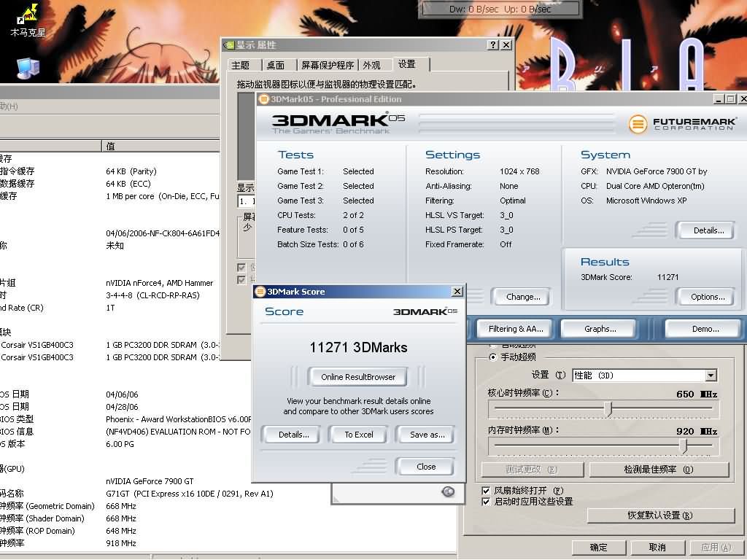The image size is (747, 560).
Task: Export results with To Excel
Action: [x=359, y=435]
